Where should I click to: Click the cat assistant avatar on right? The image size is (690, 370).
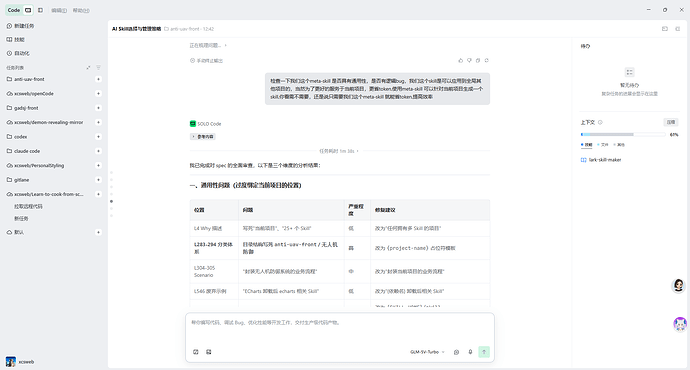680,324
